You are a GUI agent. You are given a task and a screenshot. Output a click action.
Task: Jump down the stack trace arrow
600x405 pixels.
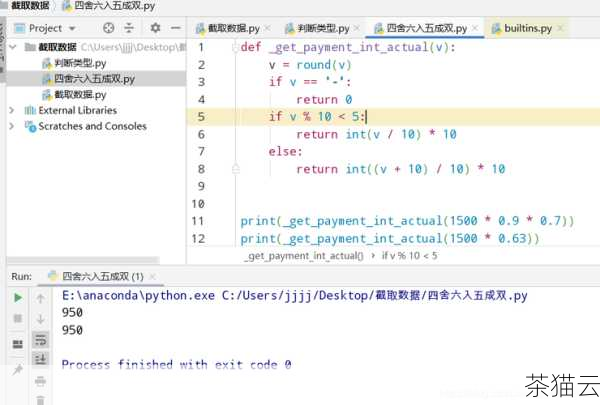click(41, 318)
